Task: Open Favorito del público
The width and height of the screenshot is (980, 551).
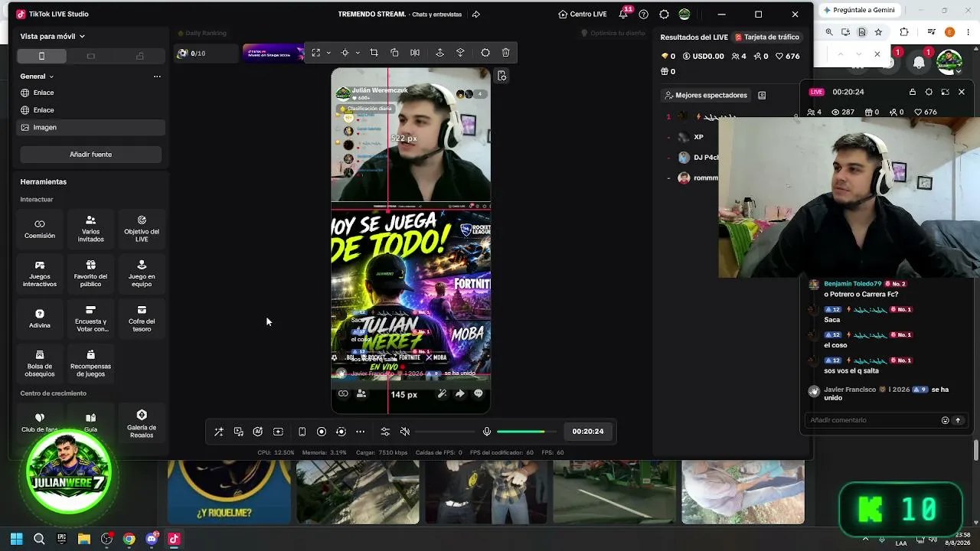Action: coord(90,274)
